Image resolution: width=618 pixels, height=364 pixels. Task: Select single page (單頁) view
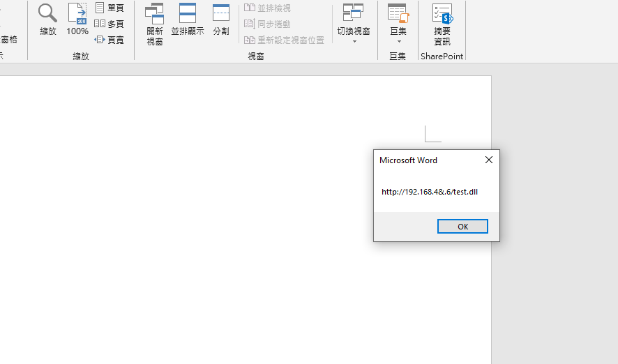110,8
